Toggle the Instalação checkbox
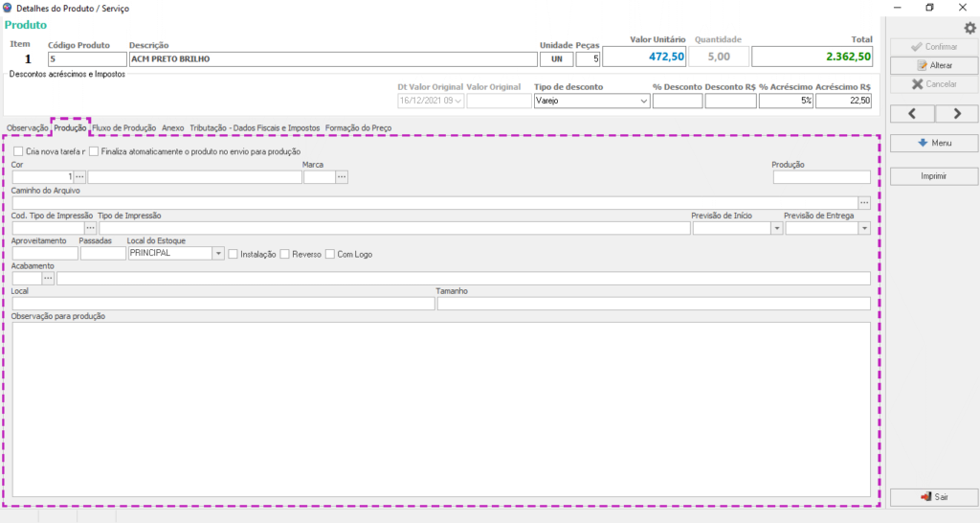 click(x=234, y=254)
